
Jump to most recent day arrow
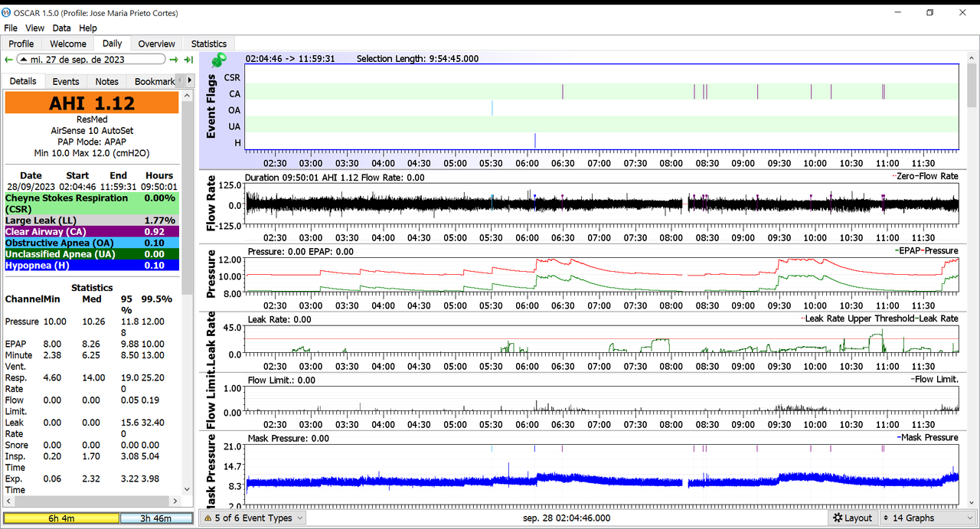point(188,60)
